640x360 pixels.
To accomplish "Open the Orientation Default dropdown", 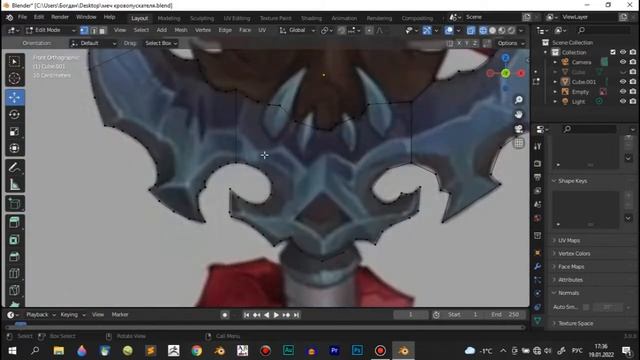I will (x=93, y=43).
